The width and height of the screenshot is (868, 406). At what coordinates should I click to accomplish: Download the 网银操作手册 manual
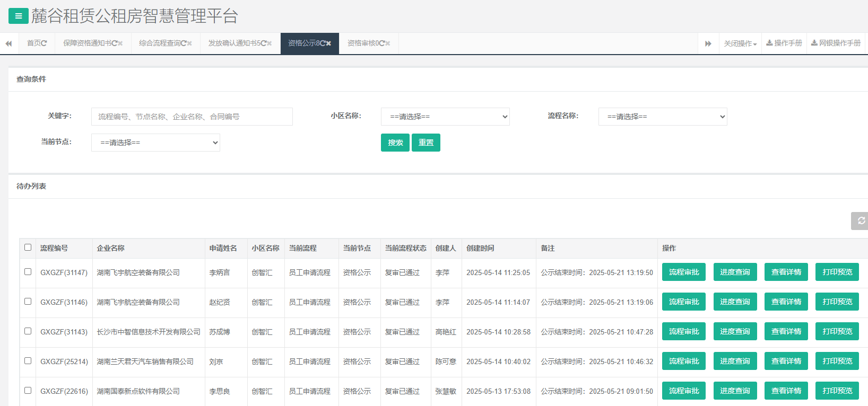pyautogui.click(x=836, y=43)
